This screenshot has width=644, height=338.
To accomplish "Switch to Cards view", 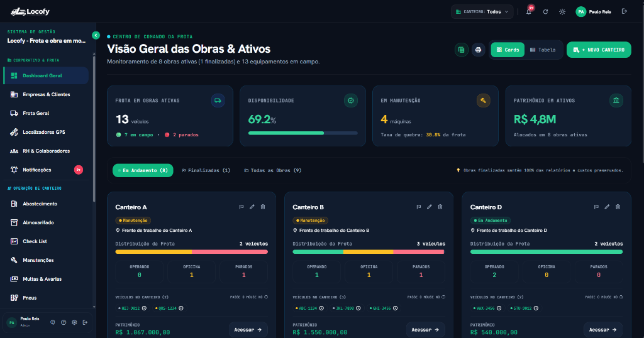I will 508,50.
